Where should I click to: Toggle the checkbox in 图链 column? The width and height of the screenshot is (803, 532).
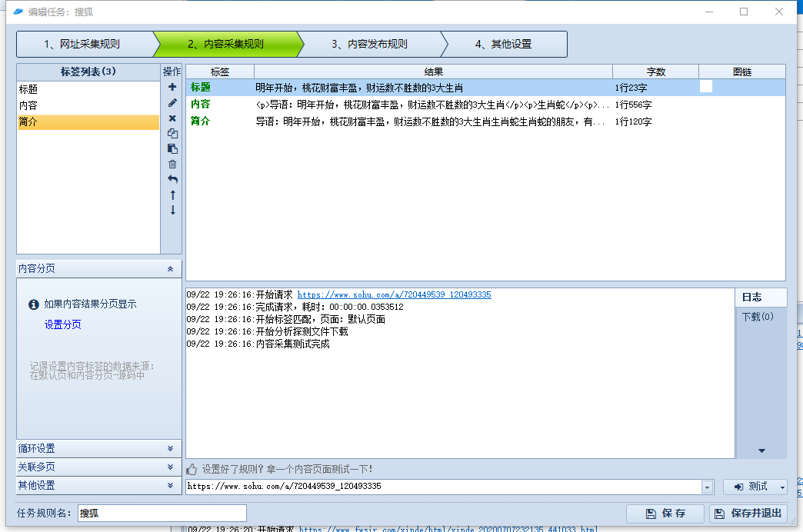pos(706,87)
